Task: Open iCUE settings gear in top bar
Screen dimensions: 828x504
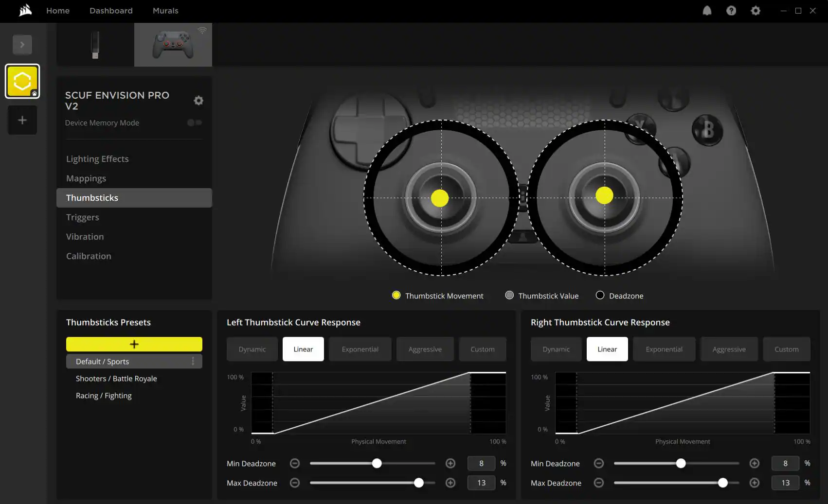Action: 756,11
